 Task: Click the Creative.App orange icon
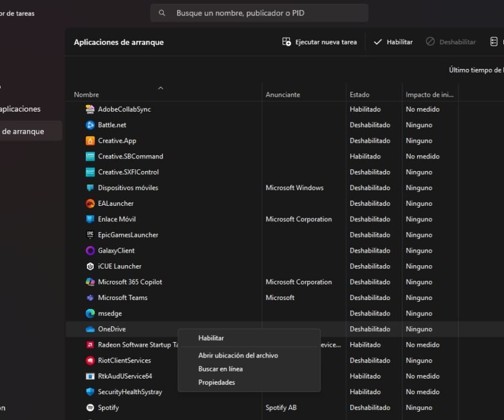tap(90, 140)
